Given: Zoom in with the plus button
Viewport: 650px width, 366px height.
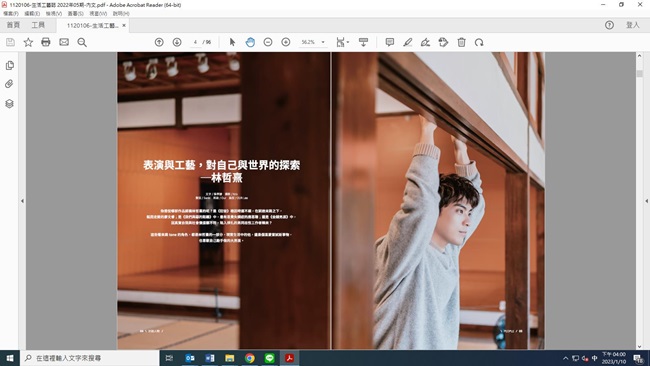Looking at the screenshot, I should pos(286,42).
